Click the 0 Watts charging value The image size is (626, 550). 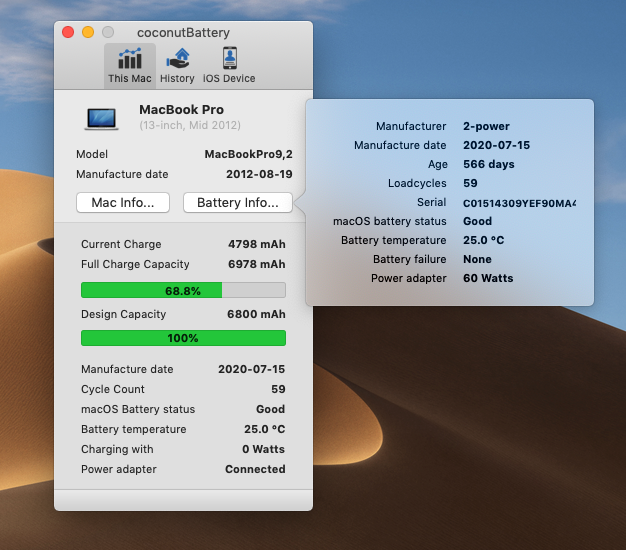click(263, 449)
